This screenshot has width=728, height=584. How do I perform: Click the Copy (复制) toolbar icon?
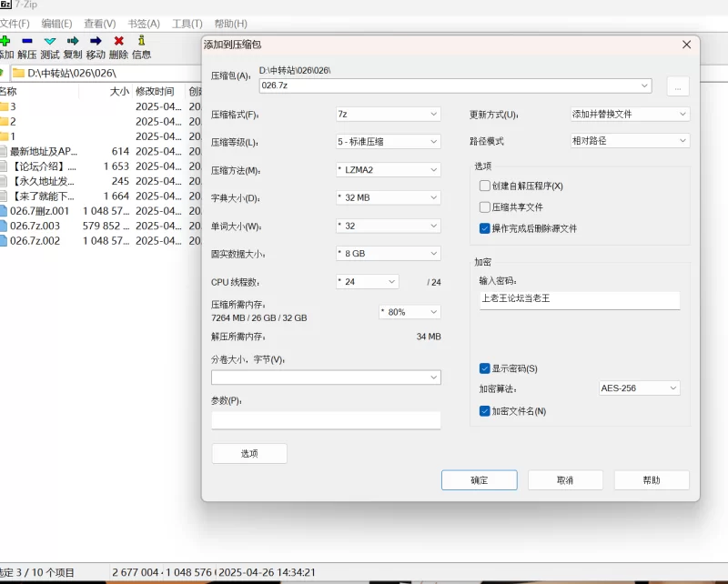[x=73, y=41]
